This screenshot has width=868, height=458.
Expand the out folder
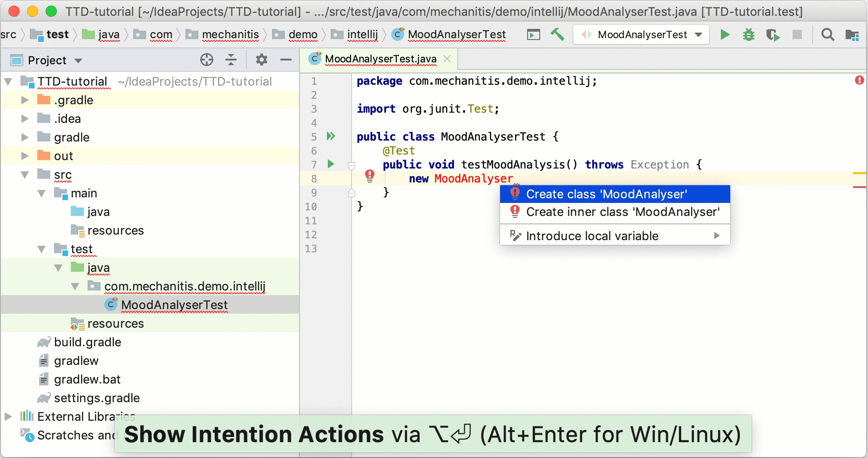tap(25, 156)
